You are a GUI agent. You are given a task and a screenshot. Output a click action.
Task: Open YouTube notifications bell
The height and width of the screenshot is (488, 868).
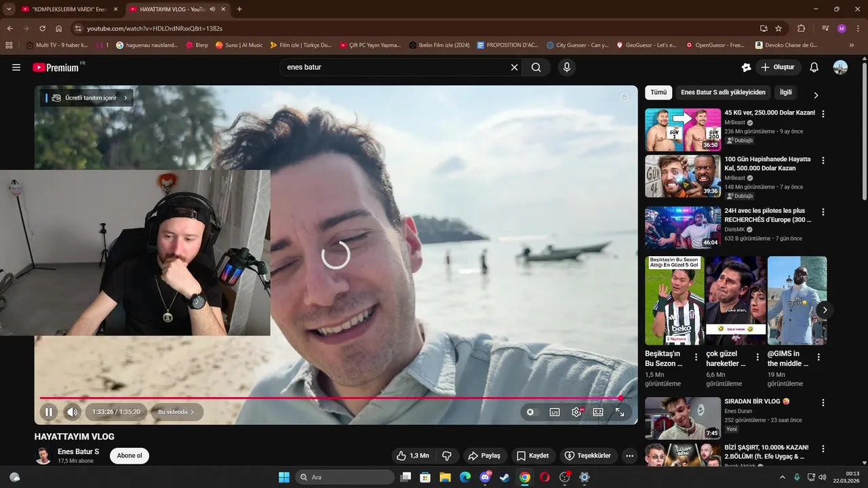coord(814,67)
